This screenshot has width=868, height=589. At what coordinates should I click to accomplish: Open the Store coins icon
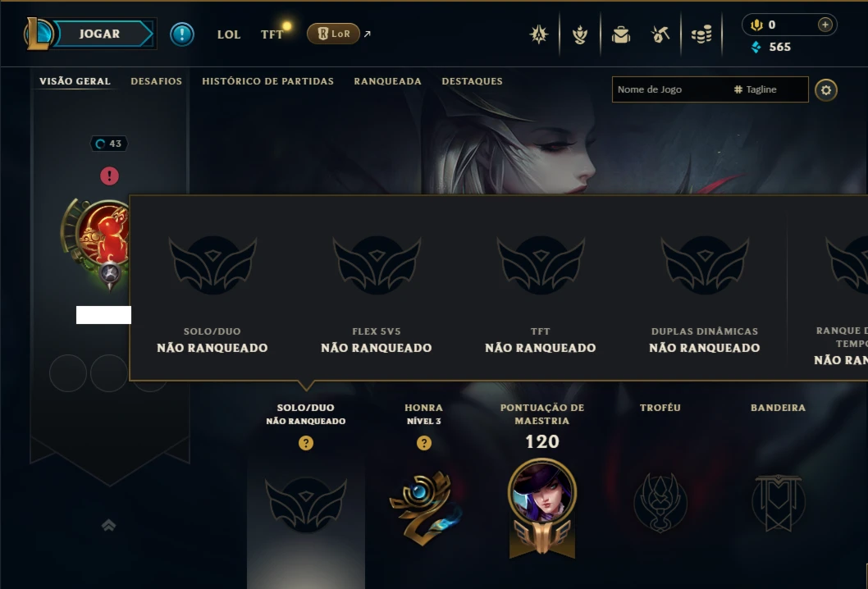(701, 35)
